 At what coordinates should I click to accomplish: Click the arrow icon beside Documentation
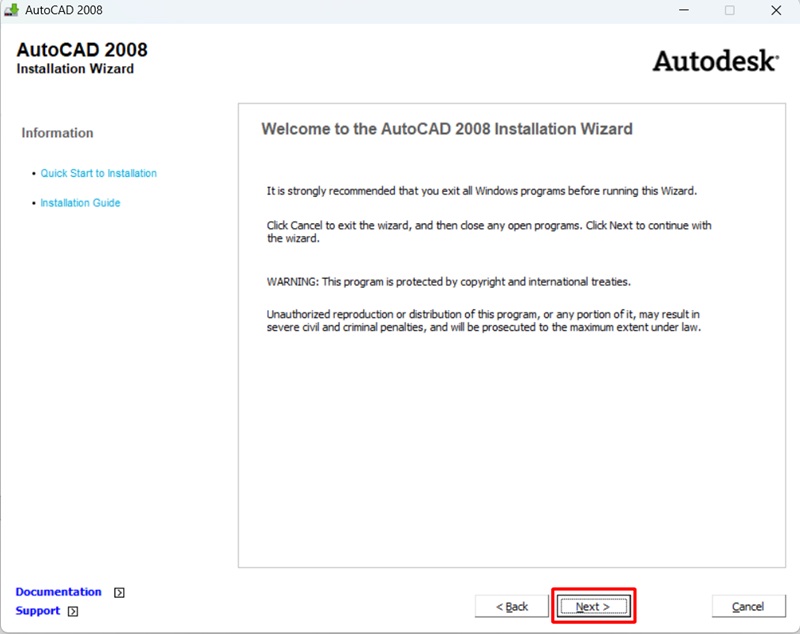(120, 592)
